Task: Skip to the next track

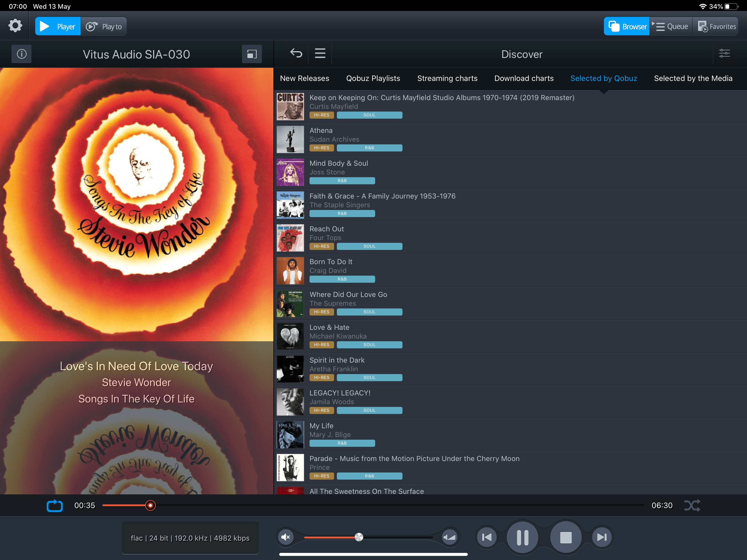Action: coord(602,537)
